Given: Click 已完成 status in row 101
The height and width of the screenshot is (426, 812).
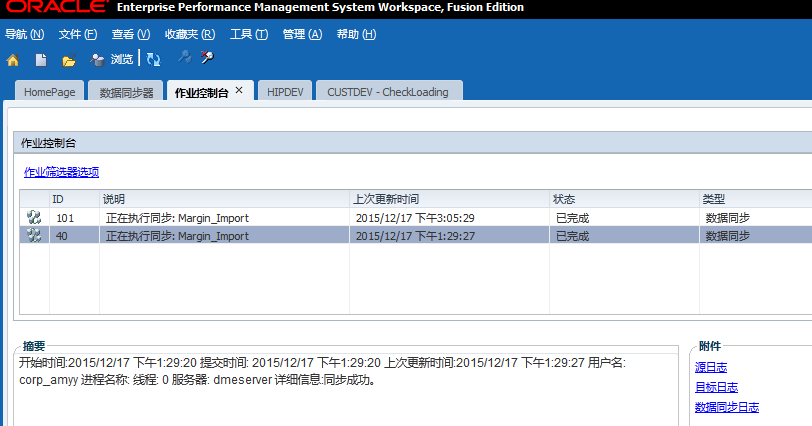Looking at the screenshot, I should click(625, 217).
